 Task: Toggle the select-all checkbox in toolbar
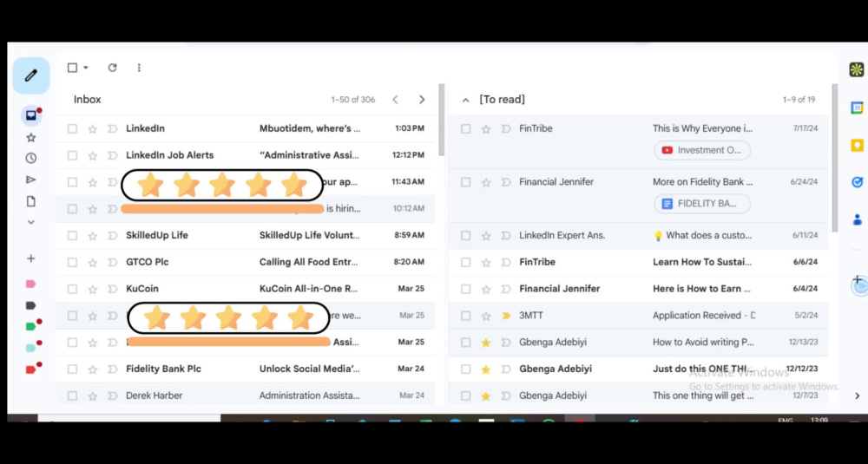click(x=73, y=68)
